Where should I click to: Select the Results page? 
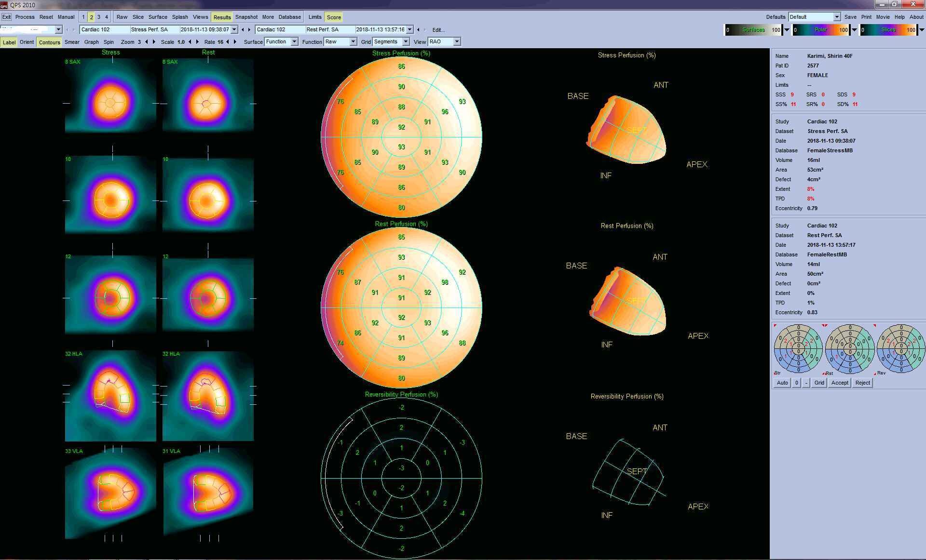[222, 17]
